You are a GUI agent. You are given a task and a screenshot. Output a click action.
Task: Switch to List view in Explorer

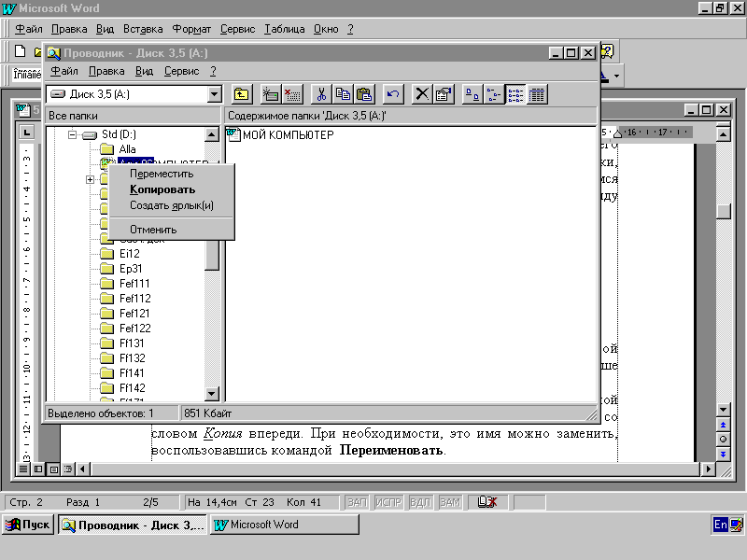pyautogui.click(x=515, y=94)
